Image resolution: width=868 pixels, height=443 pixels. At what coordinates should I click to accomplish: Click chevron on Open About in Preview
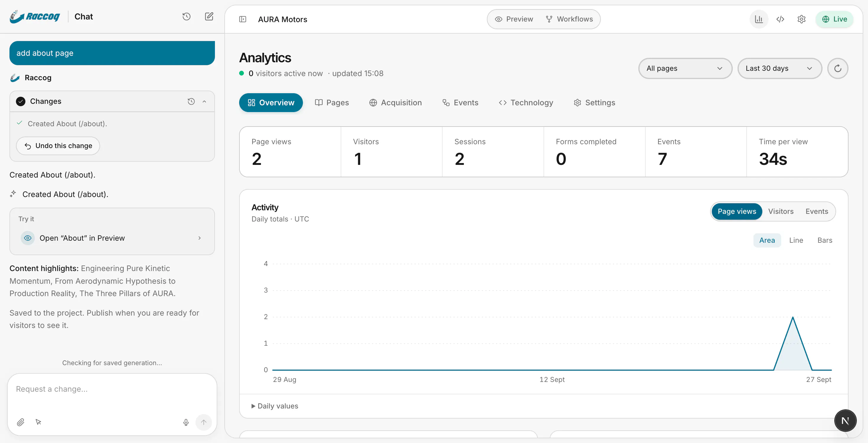(x=200, y=238)
